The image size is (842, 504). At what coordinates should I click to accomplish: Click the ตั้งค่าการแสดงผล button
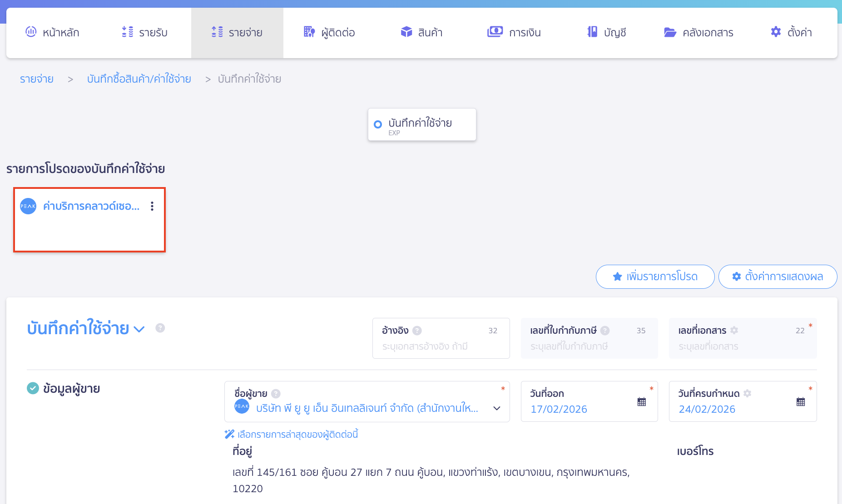778,277
